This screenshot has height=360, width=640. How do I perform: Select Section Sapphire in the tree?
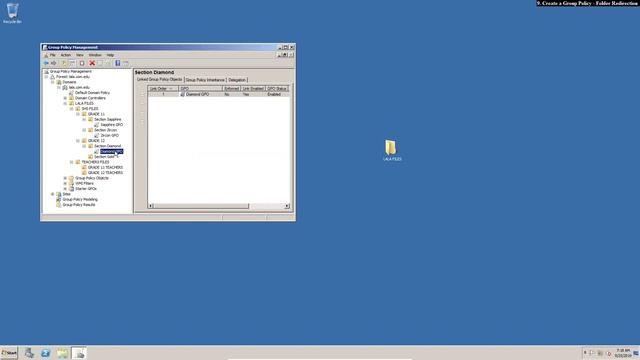click(x=107, y=119)
